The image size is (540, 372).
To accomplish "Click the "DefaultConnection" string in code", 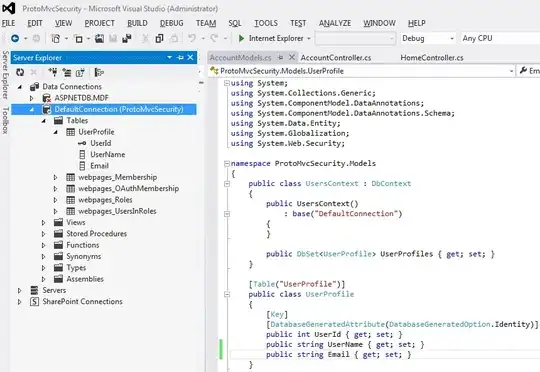I will (x=356, y=214).
